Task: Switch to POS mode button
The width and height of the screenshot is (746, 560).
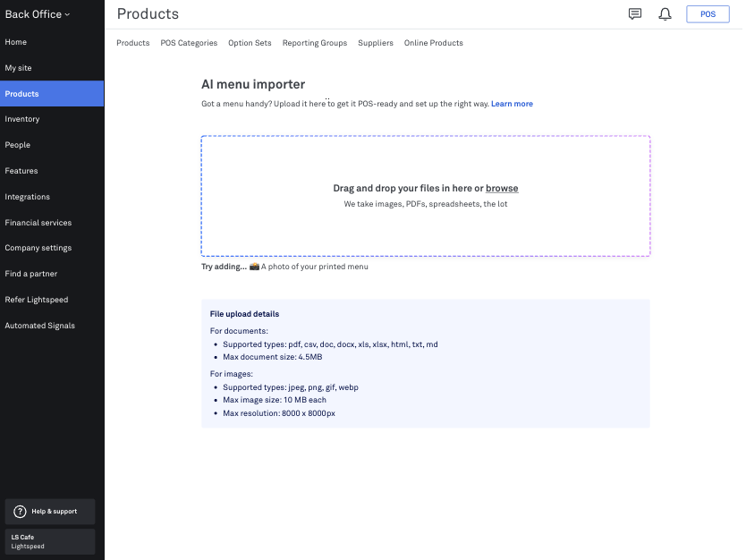Action: point(708,14)
